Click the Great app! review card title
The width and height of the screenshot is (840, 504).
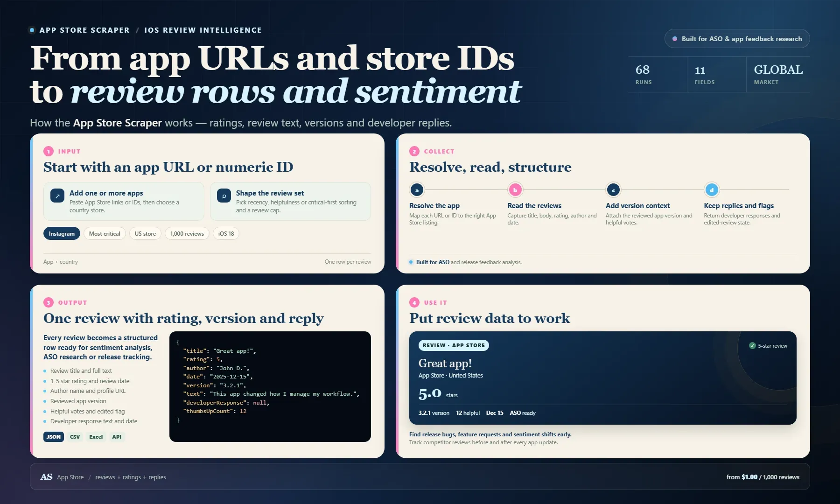tap(445, 363)
